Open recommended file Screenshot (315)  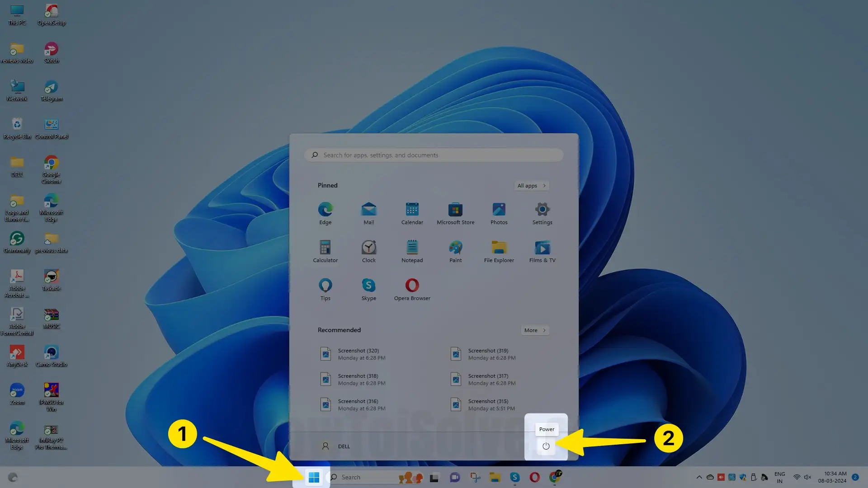point(484,405)
